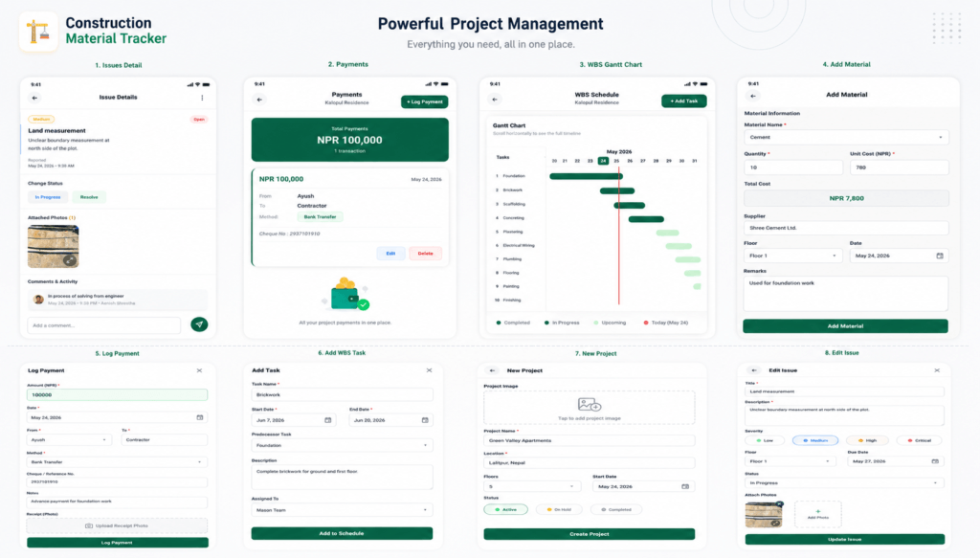Click the Brickwork bar in Gantt chart
Screen dimensions: 980x558
click(617, 190)
